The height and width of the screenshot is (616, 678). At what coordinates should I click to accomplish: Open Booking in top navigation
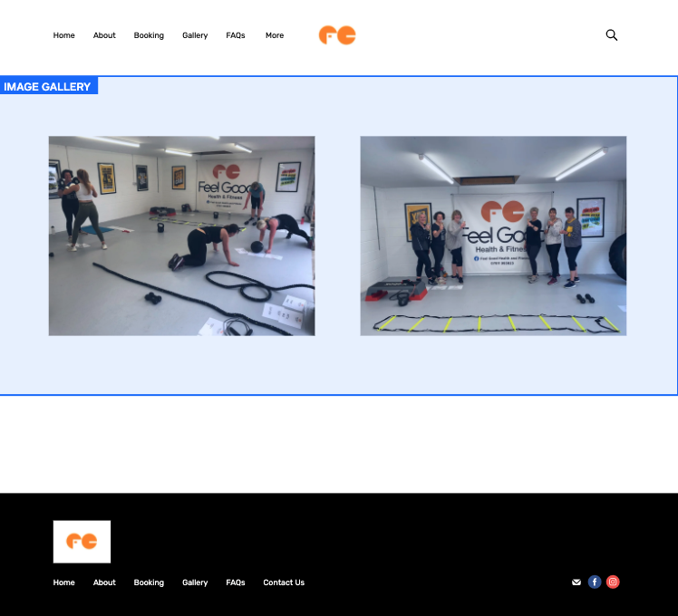[149, 35]
